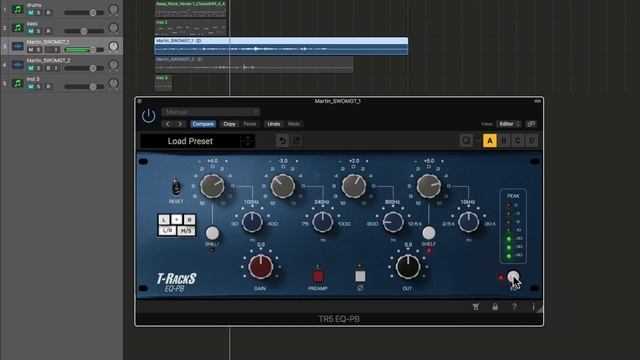Switch to M/S processing mode
The image size is (640, 360).
(x=186, y=231)
